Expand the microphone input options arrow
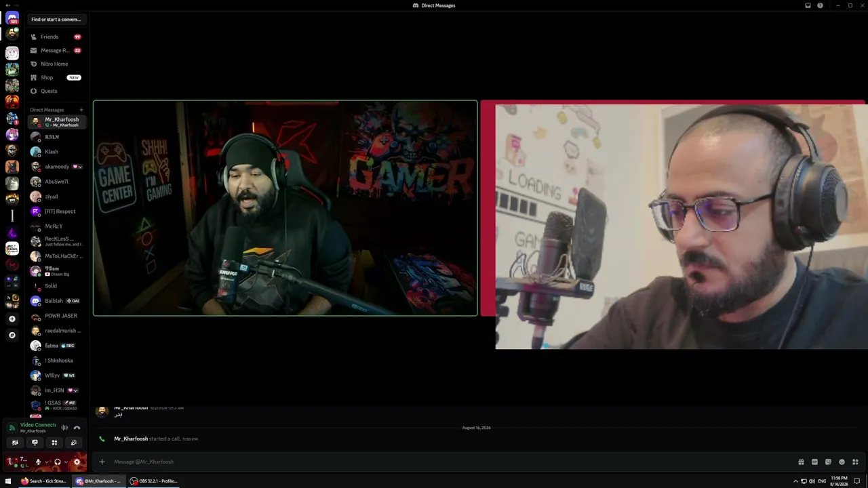 click(46, 462)
